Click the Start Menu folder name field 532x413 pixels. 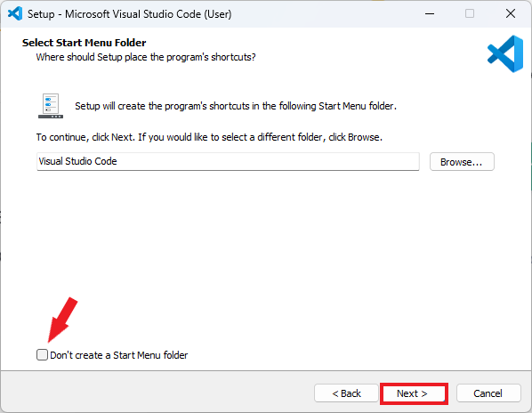tap(228, 161)
